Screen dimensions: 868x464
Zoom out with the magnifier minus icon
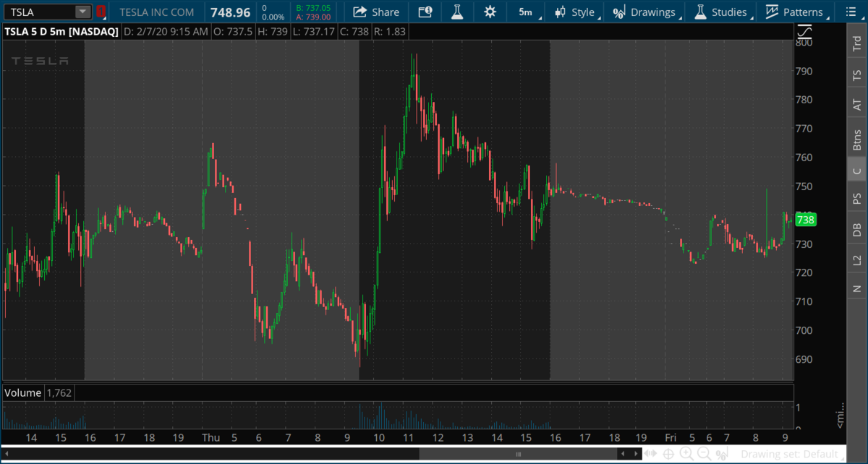coord(704,454)
